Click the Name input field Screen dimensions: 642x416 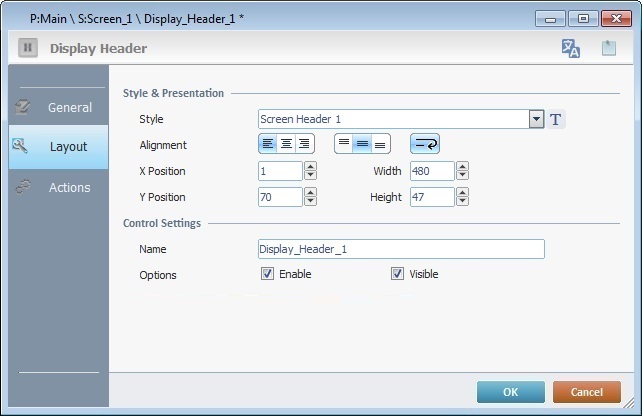[x=400, y=249]
